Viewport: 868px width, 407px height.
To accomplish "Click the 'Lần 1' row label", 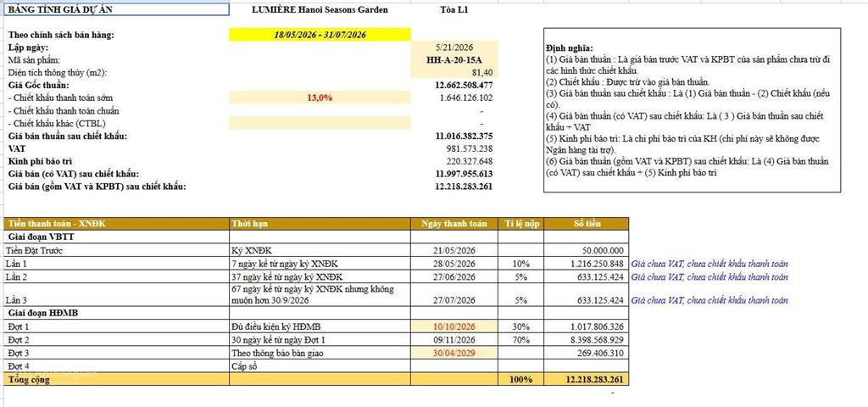I will (x=16, y=264).
